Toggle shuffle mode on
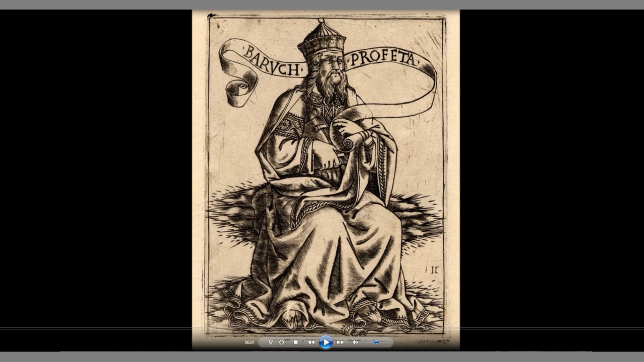 coord(270,342)
